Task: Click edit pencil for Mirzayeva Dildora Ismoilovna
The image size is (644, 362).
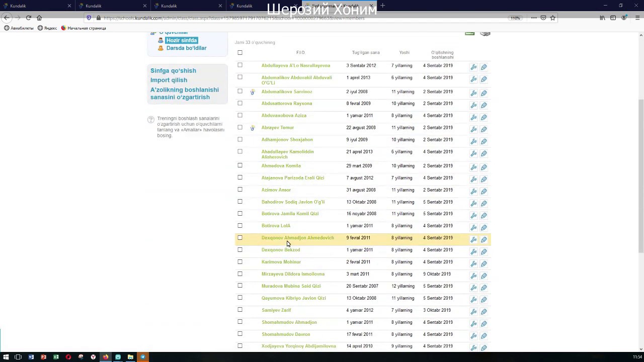Action: 484,276
